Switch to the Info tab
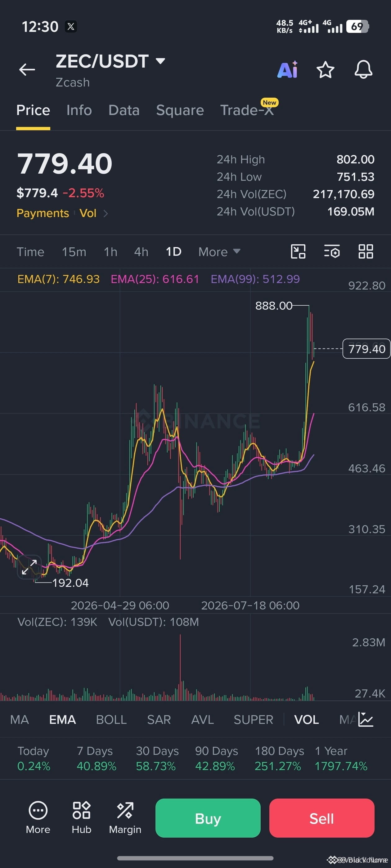 pyautogui.click(x=79, y=110)
